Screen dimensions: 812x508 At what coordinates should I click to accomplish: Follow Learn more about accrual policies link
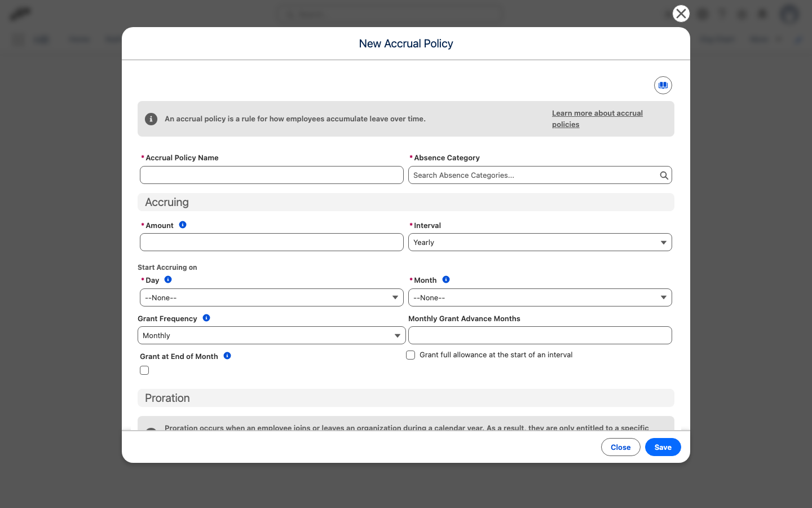597,119
